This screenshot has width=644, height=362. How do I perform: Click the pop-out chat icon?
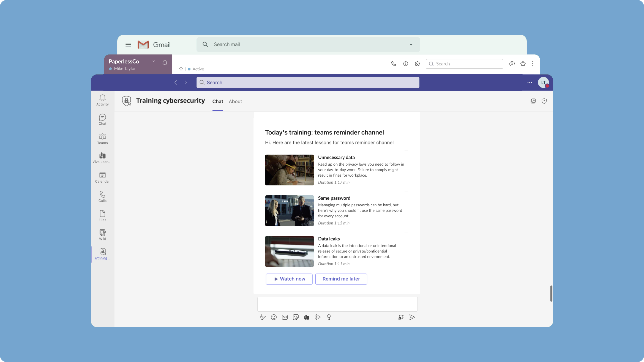click(x=533, y=101)
